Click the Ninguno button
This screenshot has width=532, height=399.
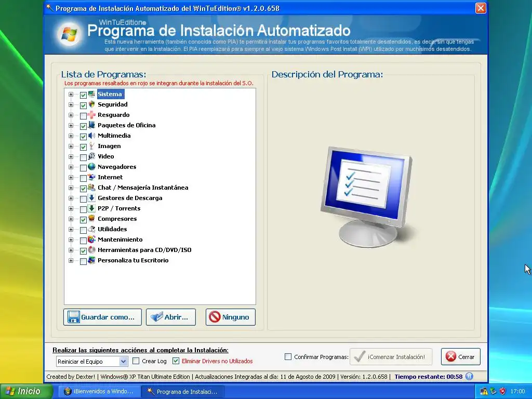tap(230, 317)
